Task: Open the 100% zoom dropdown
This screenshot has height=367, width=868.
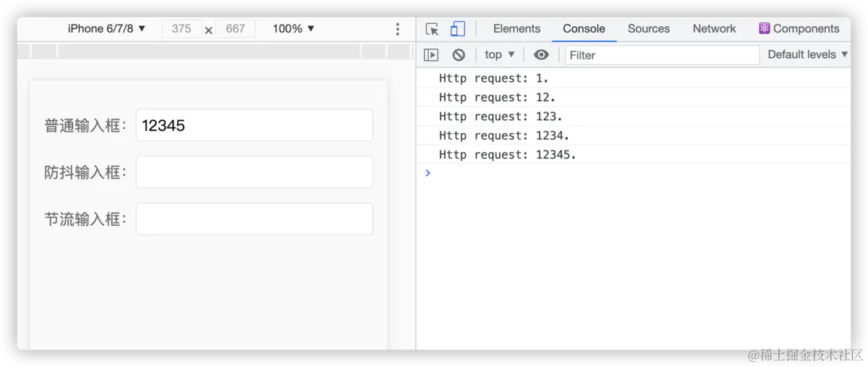Action: click(294, 29)
